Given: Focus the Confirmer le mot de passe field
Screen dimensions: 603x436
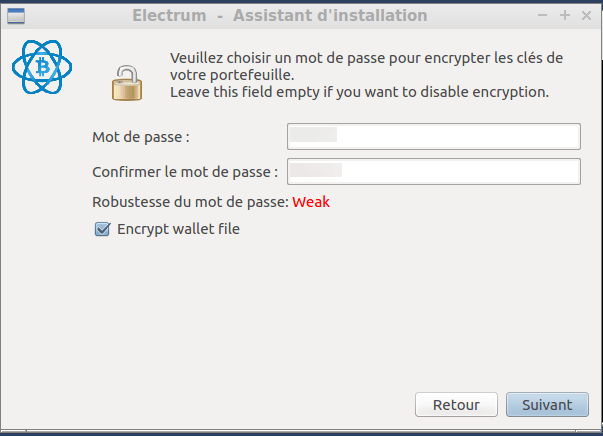Looking at the screenshot, I should (434, 171).
